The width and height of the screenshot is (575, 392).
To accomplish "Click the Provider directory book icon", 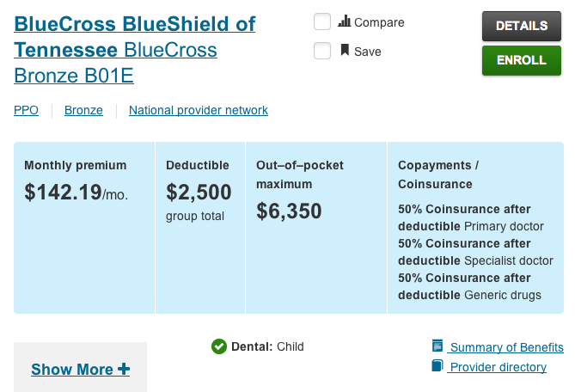I will point(437,365).
